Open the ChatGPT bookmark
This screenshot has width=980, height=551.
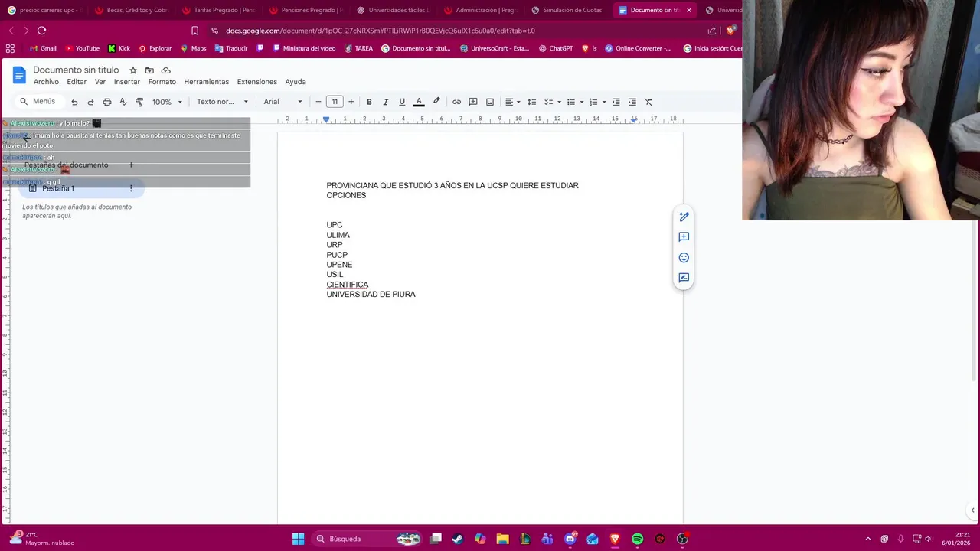(x=556, y=48)
